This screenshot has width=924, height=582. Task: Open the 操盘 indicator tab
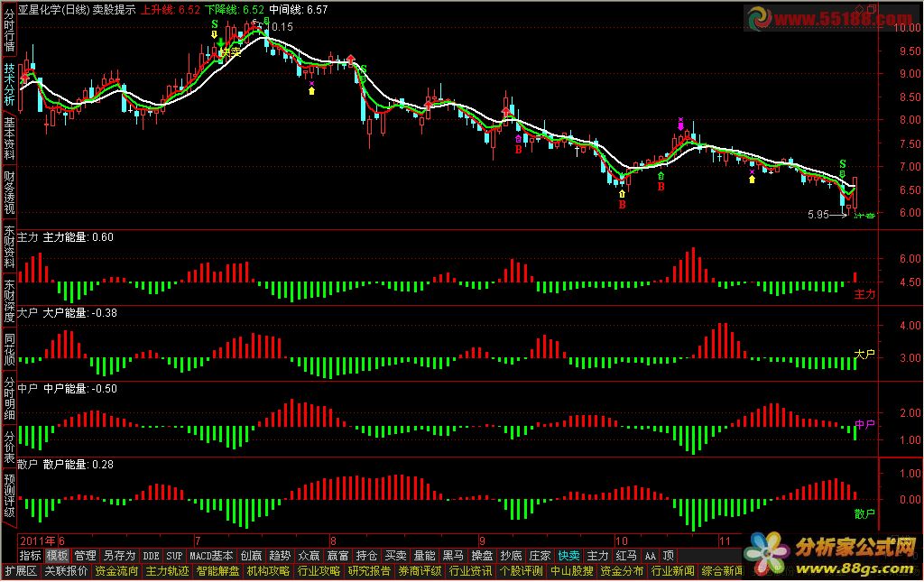(x=482, y=556)
